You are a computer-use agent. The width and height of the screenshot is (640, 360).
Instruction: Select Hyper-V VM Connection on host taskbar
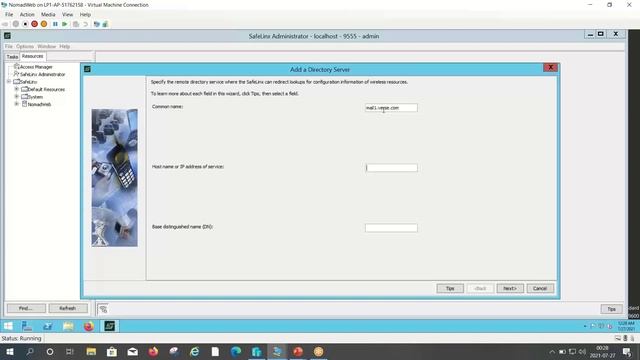(277, 351)
